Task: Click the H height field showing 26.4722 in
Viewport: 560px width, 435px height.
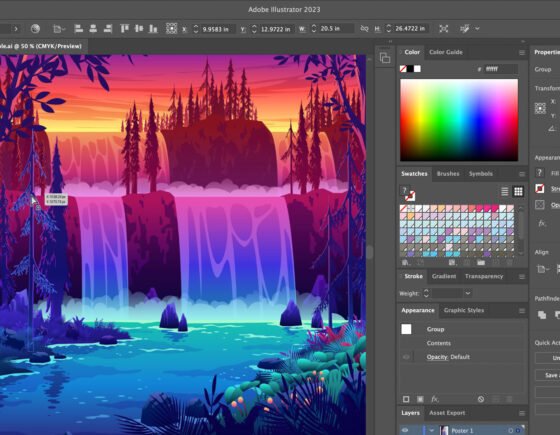Action: (411, 28)
